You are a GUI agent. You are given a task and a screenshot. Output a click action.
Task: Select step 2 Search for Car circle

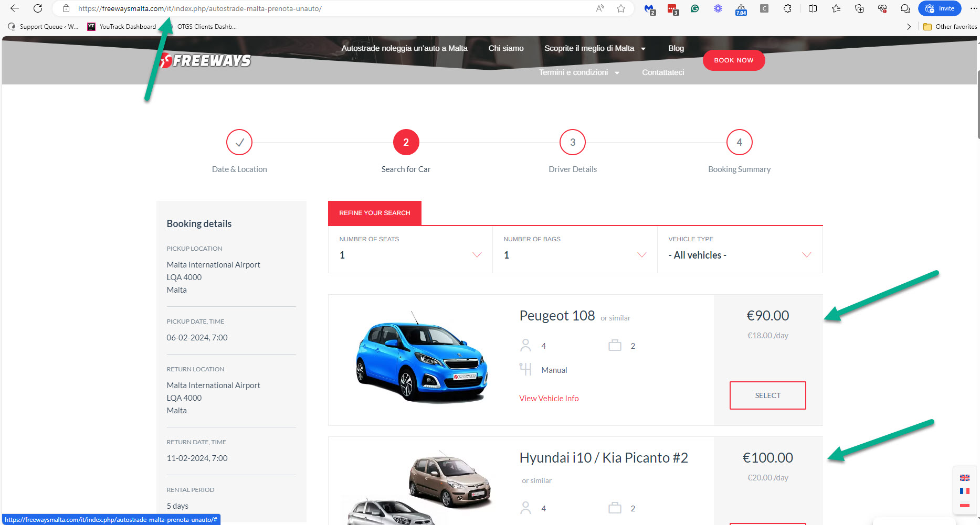406,142
